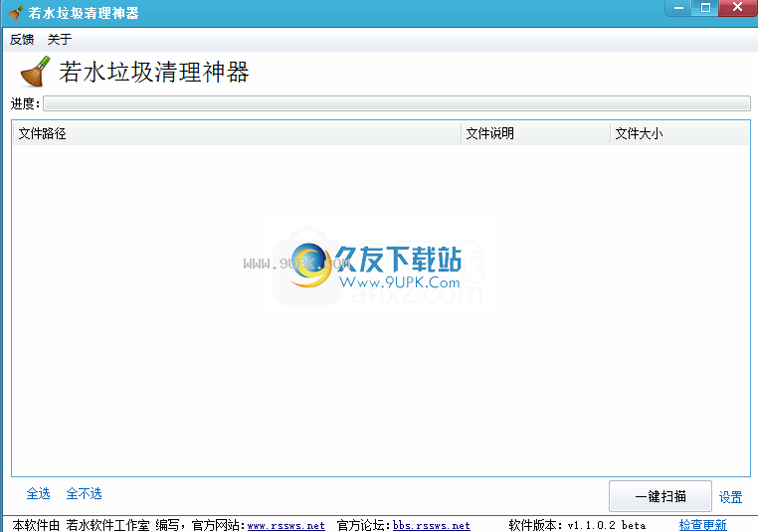The image size is (758, 532).
Task: Click 全选 to select all items
Action: [38, 493]
